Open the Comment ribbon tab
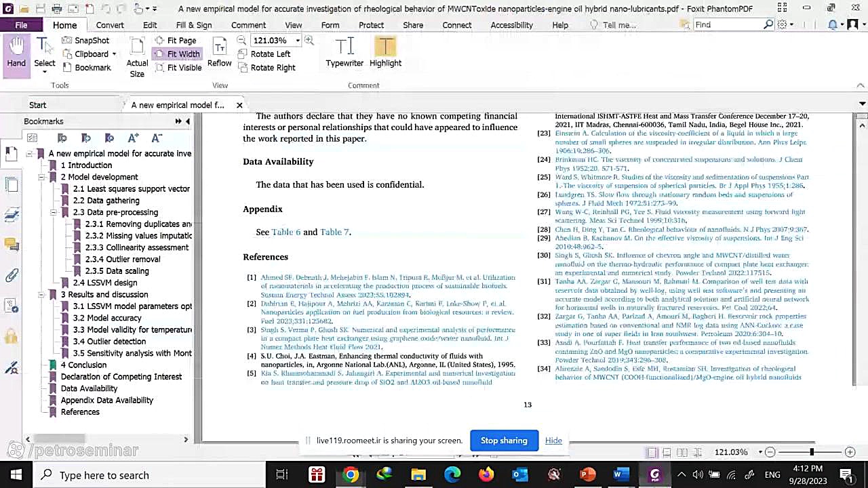868x488 pixels. [x=248, y=25]
